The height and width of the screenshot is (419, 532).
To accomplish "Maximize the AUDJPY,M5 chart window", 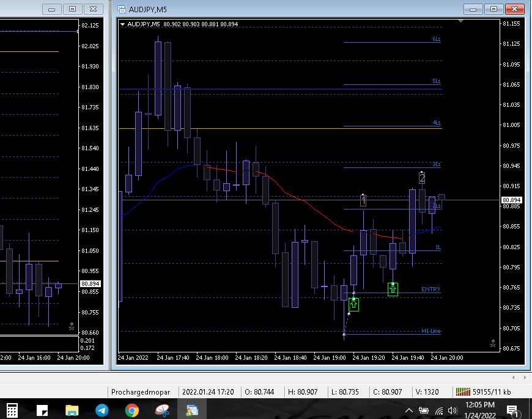I will [x=494, y=9].
